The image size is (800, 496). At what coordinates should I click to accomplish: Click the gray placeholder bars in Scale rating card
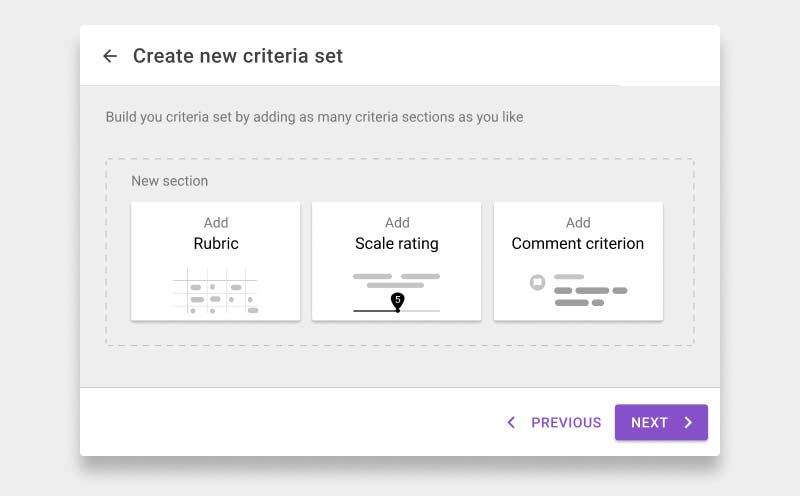397,280
